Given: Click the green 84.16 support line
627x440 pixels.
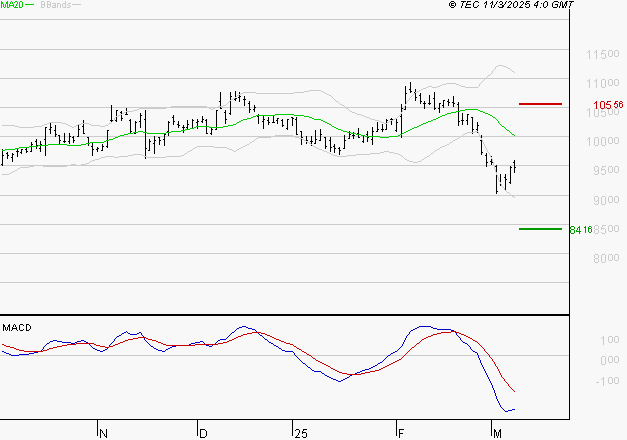Looking at the screenshot, I should click(x=540, y=229).
